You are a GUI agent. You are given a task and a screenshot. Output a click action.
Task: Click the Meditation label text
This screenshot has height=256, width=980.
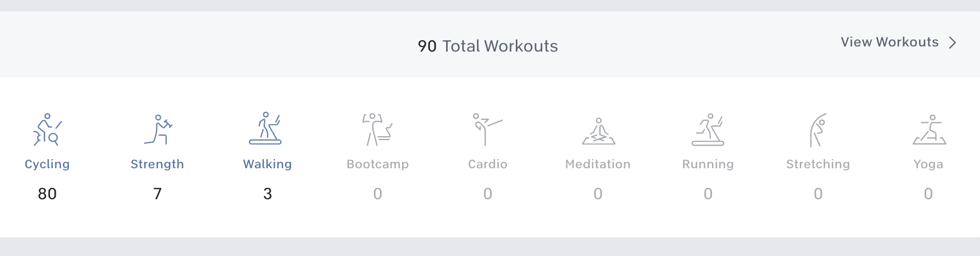coord(598,164)
